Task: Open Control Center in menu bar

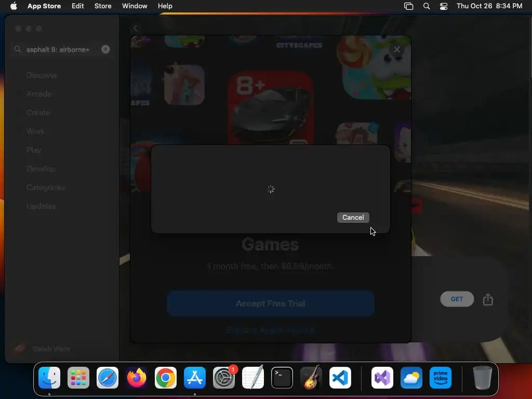Action: point(444,6)
